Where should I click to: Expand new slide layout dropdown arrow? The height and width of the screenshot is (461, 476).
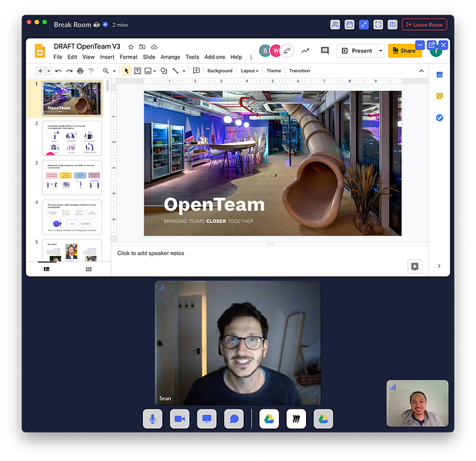click(x=48, y=71)
